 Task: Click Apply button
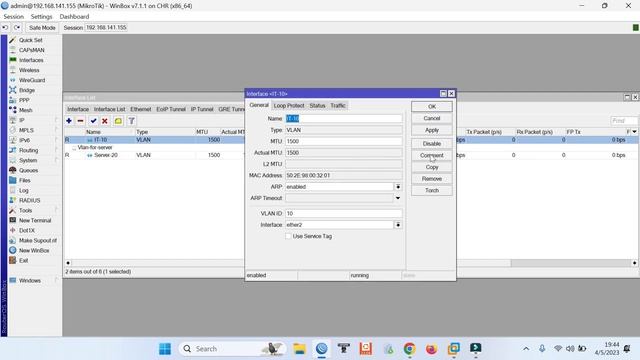click(432, 130)
